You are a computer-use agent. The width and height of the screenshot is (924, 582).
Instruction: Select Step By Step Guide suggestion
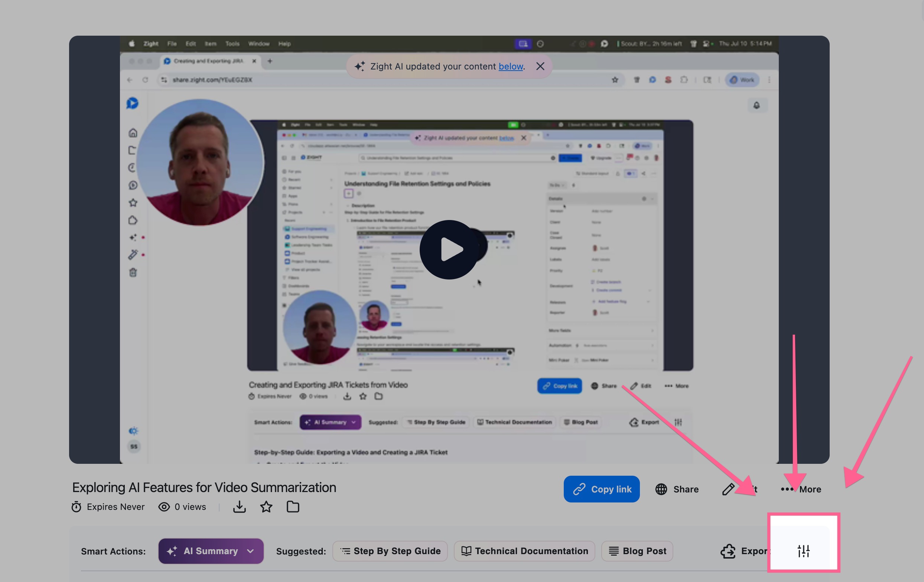coord(390,551)
